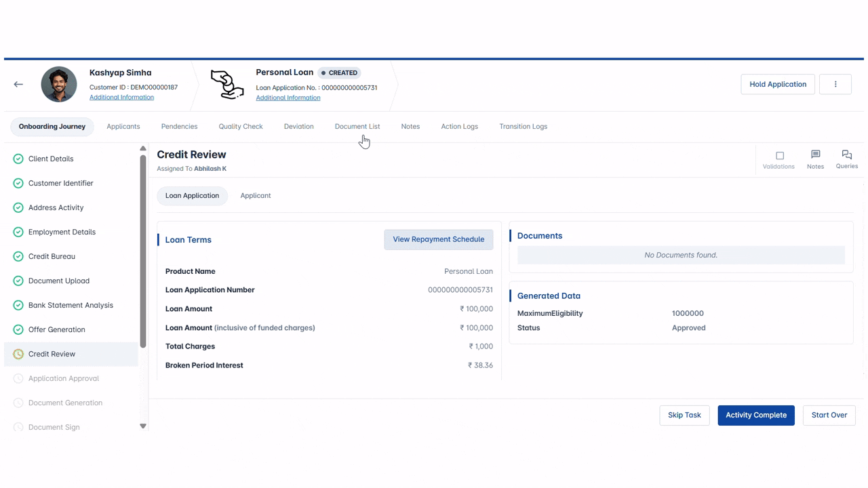Switch to the Applicant sub-tab
The height and width of the screenshot is (488, 868).
point(256,195)
